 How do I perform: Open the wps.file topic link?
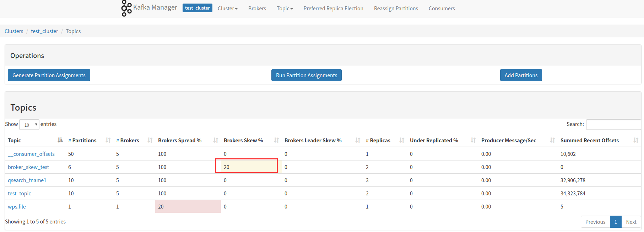click(x=17, y=206)
